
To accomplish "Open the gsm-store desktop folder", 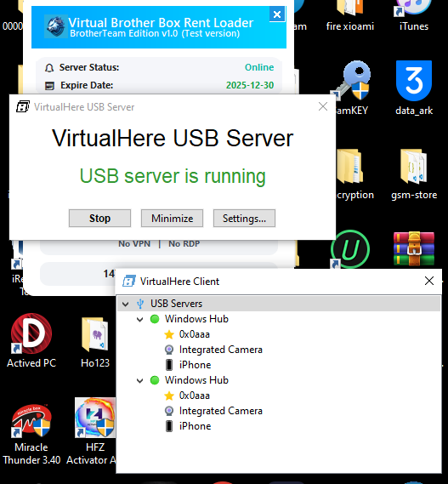I will [x=414, y=174].
